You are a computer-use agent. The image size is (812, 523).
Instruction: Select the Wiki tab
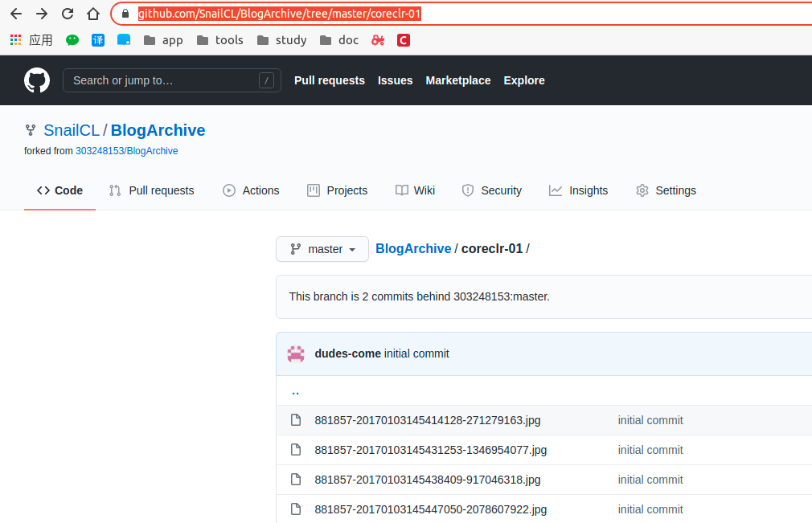click(415, 190)
